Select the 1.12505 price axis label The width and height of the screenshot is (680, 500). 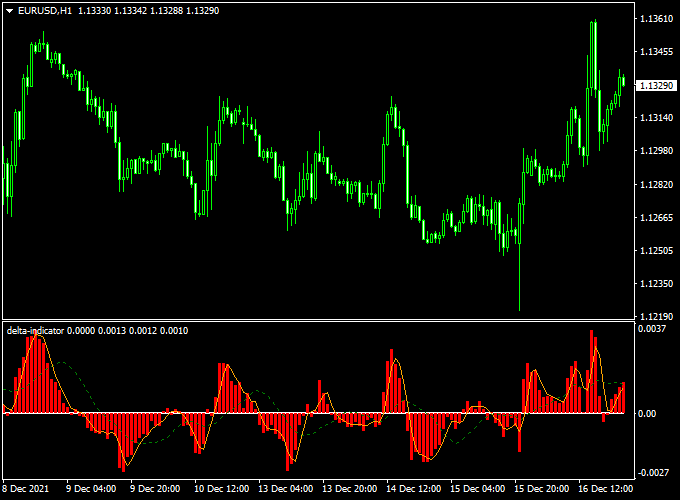[657, 250]
